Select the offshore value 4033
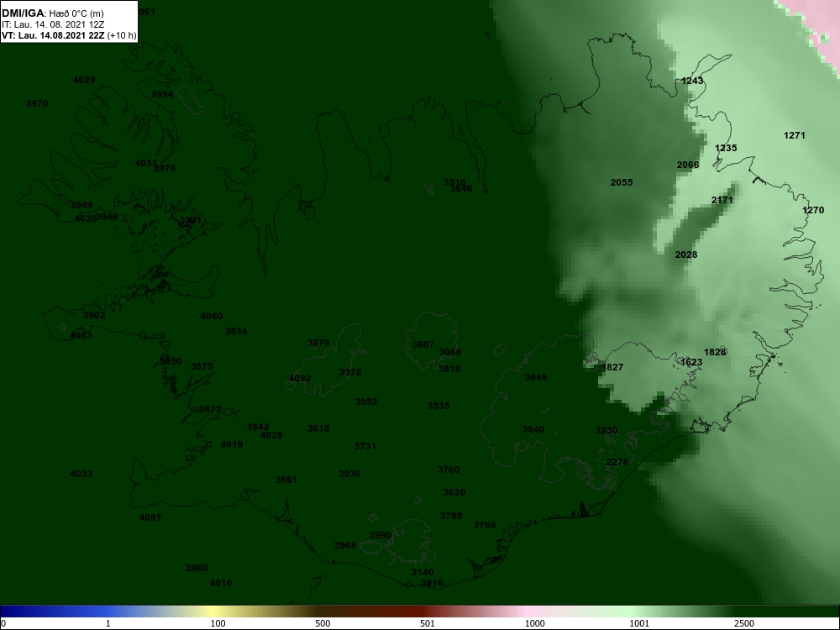 [81, 474]
